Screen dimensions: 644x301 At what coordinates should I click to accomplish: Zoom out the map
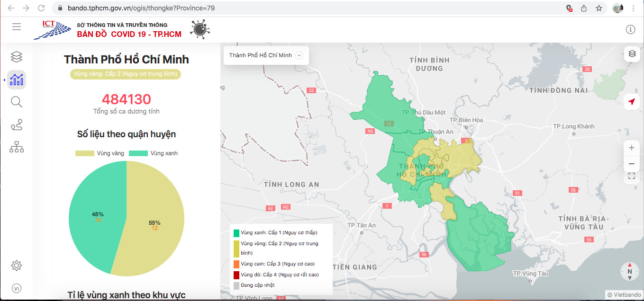pyautogui.click(x=632, y=164)
